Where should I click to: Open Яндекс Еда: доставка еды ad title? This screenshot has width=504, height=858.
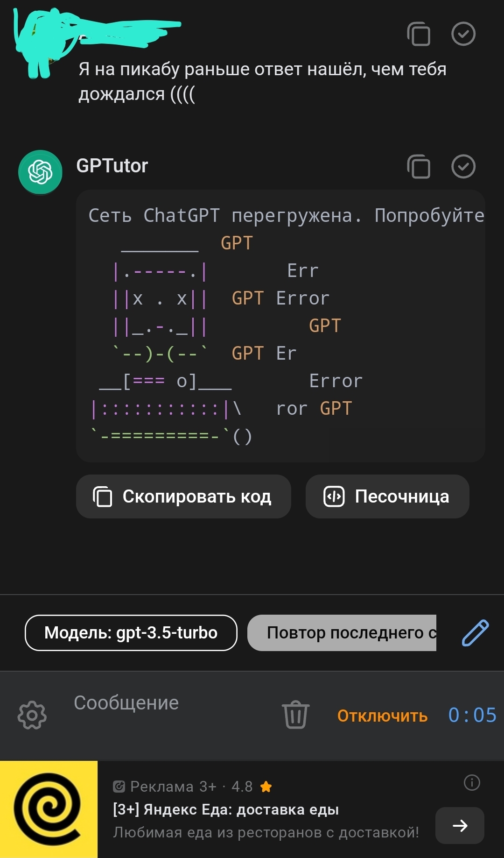226,809
